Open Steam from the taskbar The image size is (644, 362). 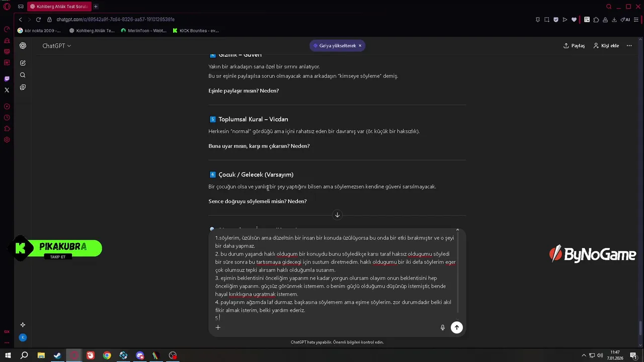57,355
